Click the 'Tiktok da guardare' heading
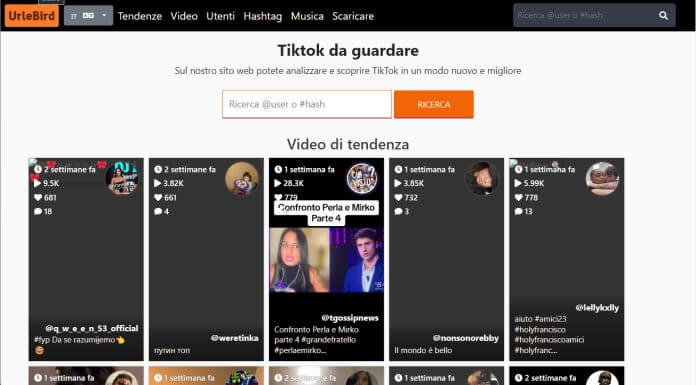Screen dimensions: 696x385 348,50
